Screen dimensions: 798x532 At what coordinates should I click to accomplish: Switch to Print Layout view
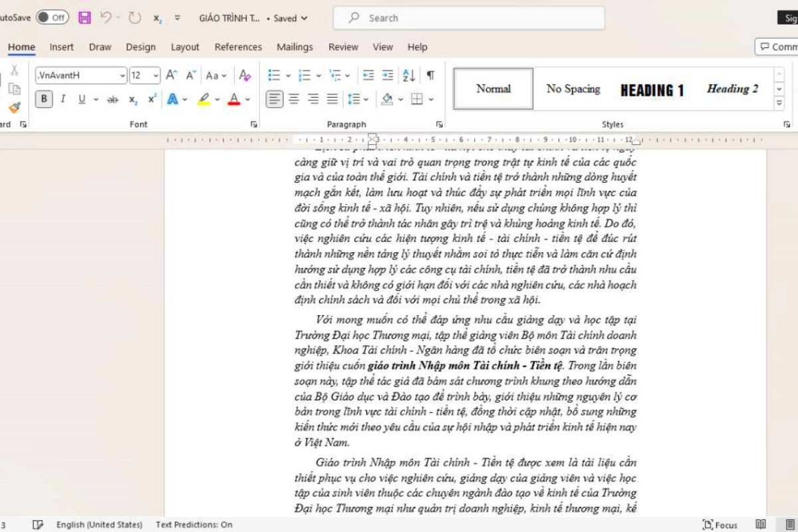pos(789,525)
